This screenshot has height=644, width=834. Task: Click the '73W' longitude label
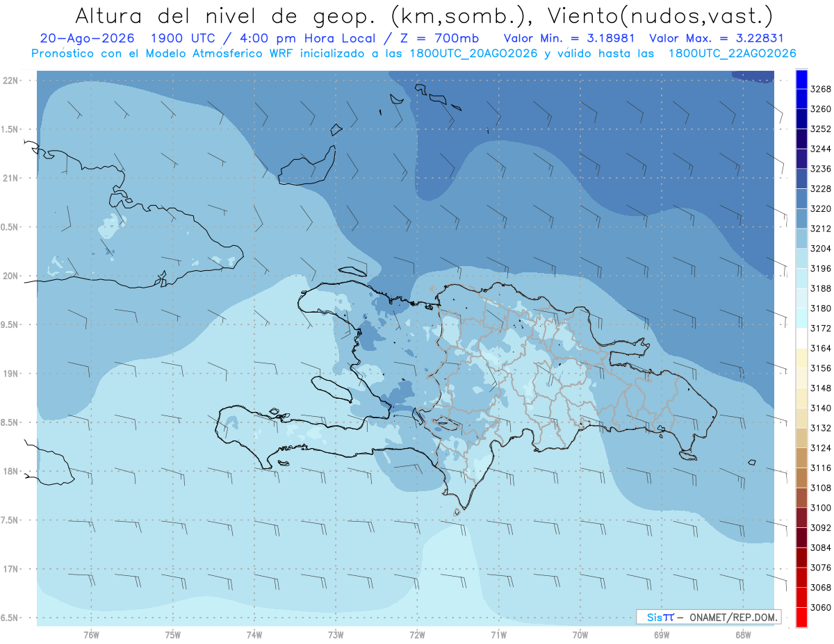coord(336,635)
